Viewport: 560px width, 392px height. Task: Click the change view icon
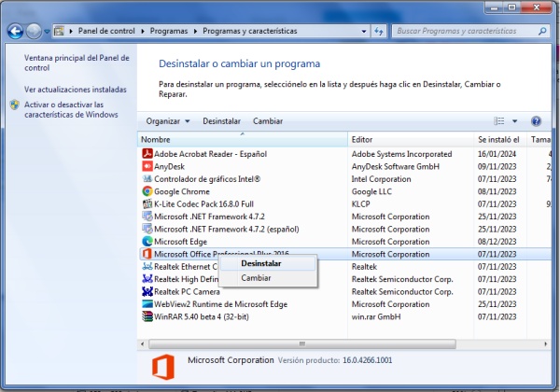(x=499, y=121)
